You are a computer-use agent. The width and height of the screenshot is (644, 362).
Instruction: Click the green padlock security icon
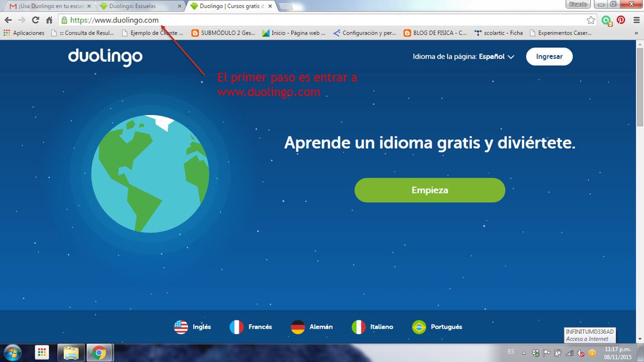click(x=64, y=20)
